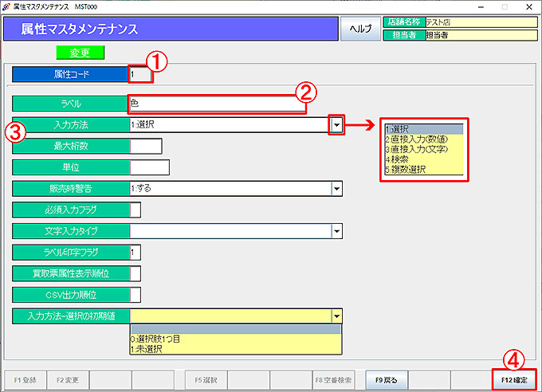The width and height of the screenshot is (542, 392).
Task: Select 1:未選択 in the dropdown list
Action: click(236, 349)
